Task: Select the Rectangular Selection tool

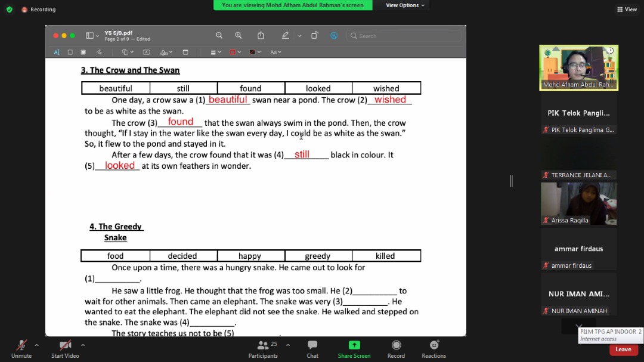Action: click(70, 52)
